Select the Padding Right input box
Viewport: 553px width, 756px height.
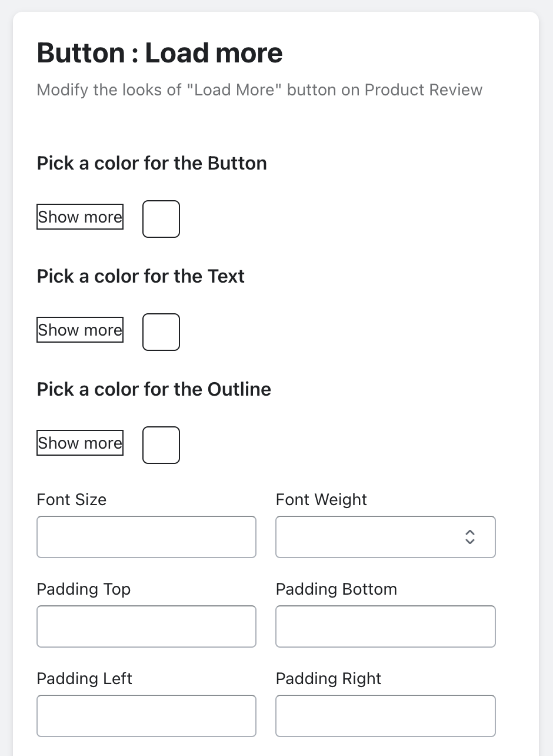(385, 716)
